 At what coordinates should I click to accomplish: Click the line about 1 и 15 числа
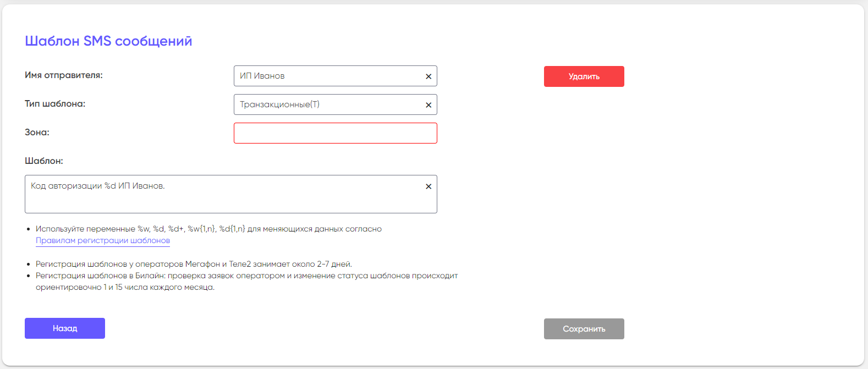tap(125, 287)
